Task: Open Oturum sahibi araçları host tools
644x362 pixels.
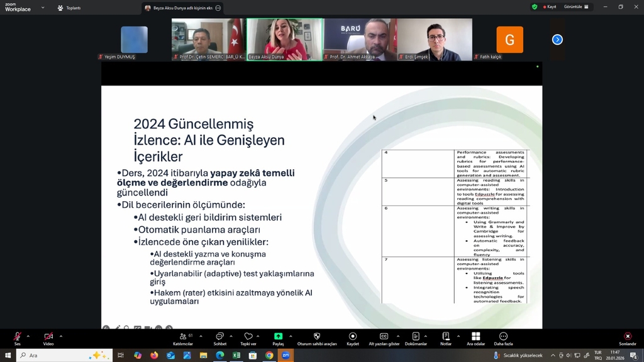Action: pos(316,337)
